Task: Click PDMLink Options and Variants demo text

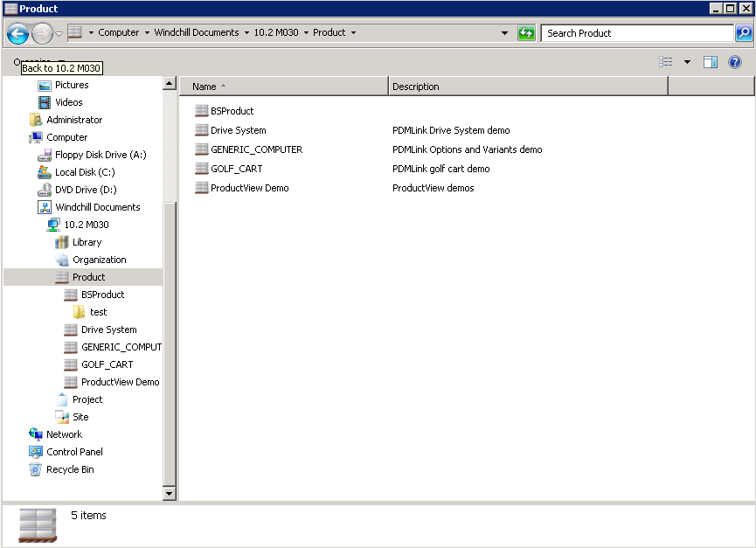Action: (468, 149)
